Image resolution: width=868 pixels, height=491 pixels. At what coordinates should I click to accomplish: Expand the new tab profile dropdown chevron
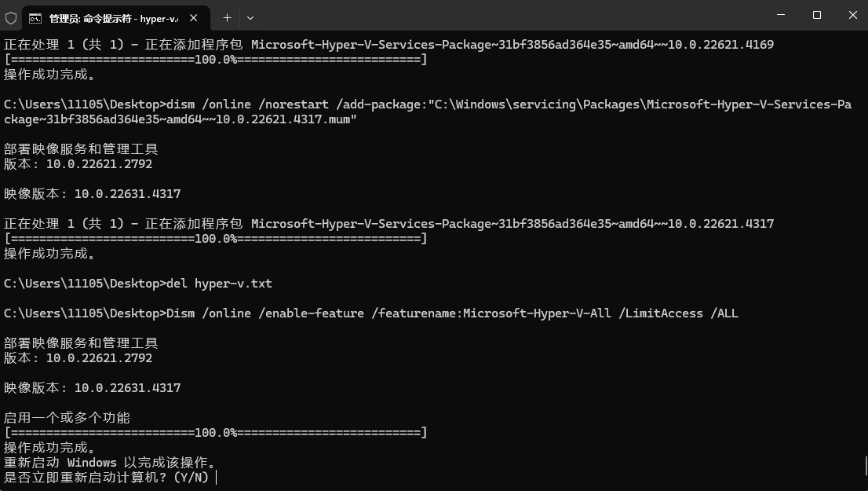(250, 18)
